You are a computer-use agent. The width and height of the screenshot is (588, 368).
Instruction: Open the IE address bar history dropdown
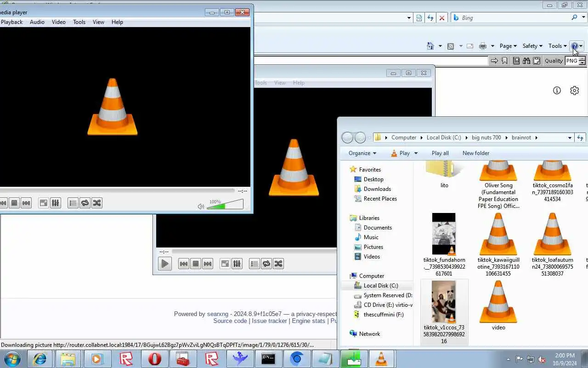pyautogui.click(x=409, y=18)
